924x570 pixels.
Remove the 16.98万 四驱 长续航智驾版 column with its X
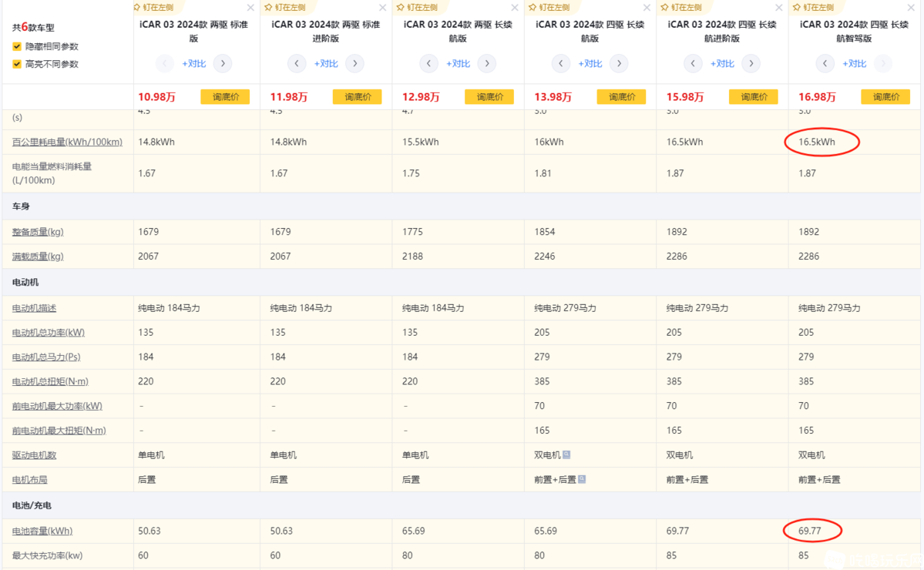(910, 8)
